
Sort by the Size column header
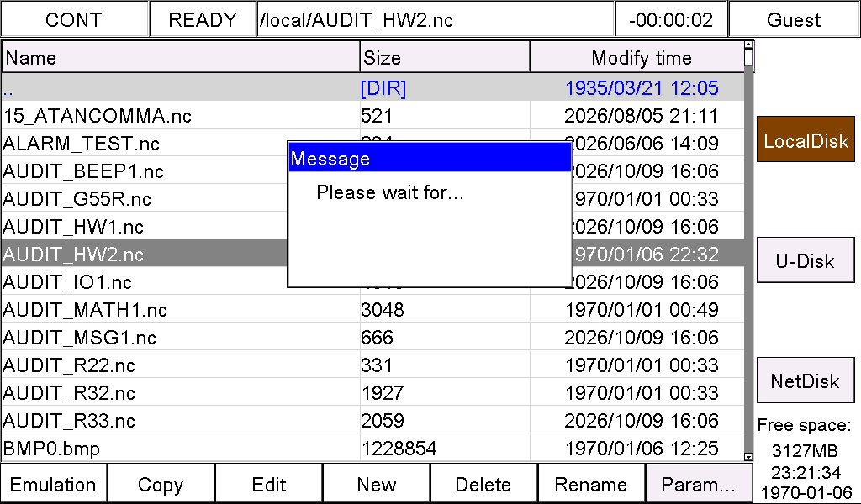tap(445, 57)
